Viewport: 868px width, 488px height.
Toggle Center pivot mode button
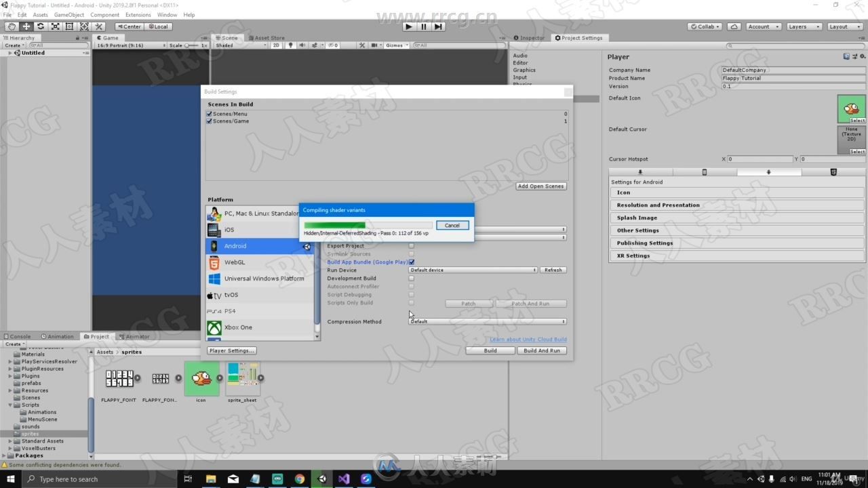(x=129, y=26)
